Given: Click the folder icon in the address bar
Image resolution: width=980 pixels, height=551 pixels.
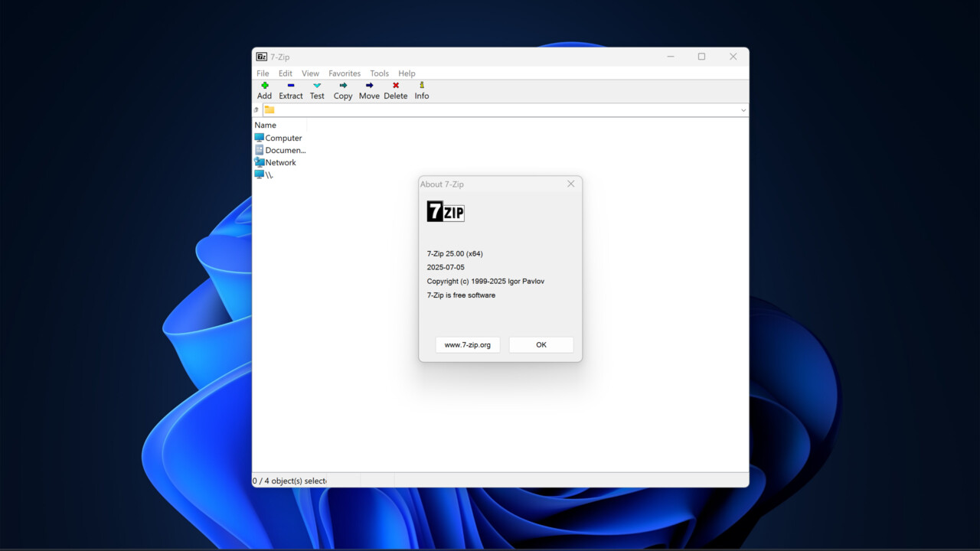Looking at the screenshot, I should (269, 109).
